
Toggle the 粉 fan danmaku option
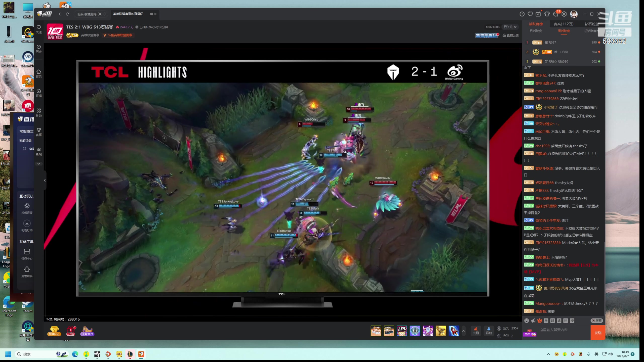(x=546, y=321)
